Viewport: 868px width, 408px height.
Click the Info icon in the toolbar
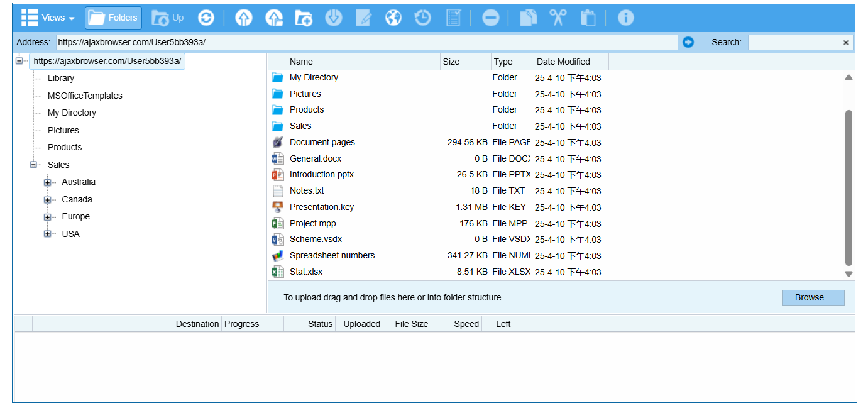[x=625, y=18]
